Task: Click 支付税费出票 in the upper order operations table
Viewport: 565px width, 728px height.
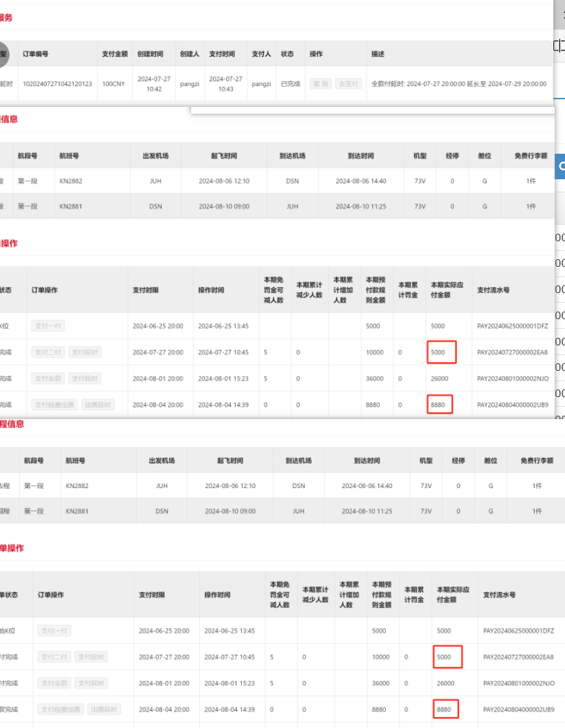Action: coord(54,405)
